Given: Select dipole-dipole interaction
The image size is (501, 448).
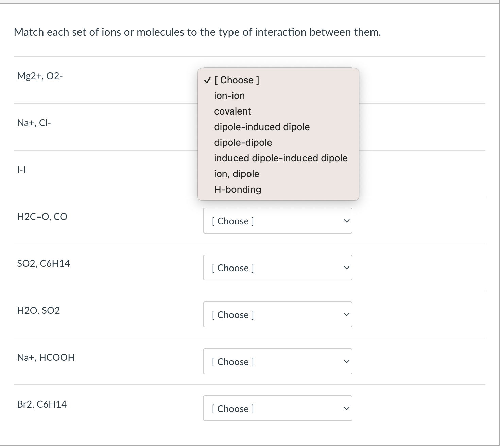Looking at the screenshot, I should point(243,142).
